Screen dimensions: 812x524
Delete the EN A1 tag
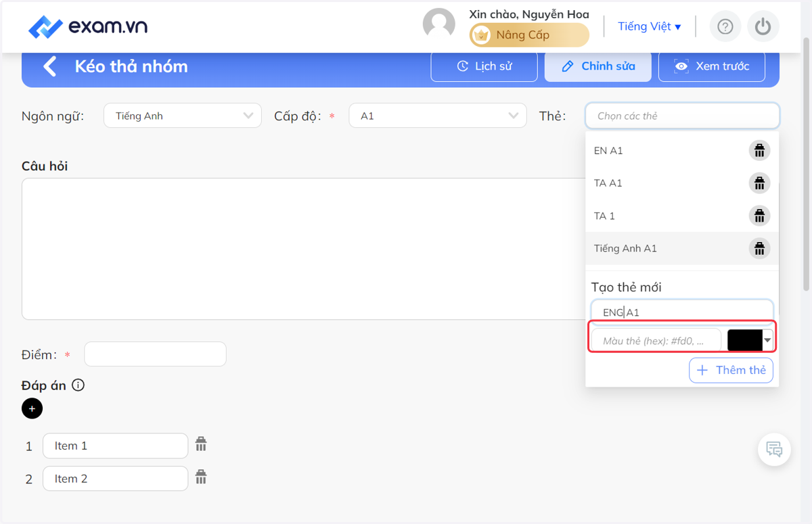click(x=760, y=150)
